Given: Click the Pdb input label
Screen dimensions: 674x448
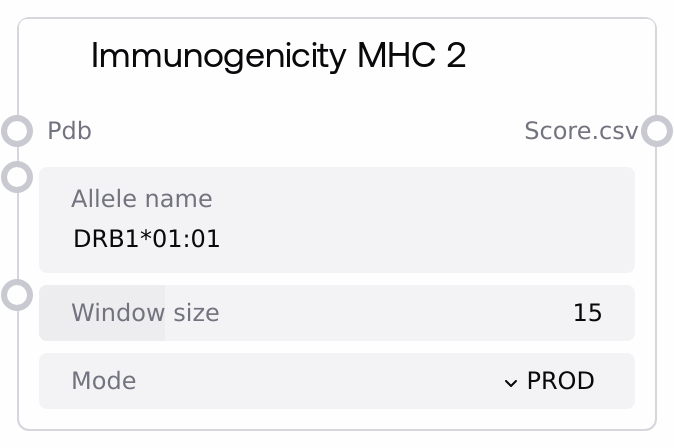Looking at the screenshot, I should pos(70,131).
